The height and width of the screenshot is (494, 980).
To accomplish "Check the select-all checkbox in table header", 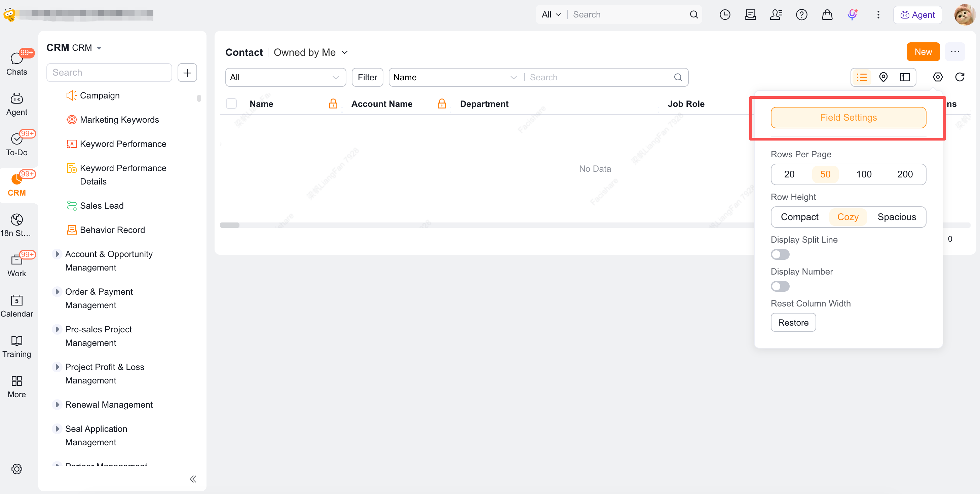I will pyautogui.click(x=231, y=104).
